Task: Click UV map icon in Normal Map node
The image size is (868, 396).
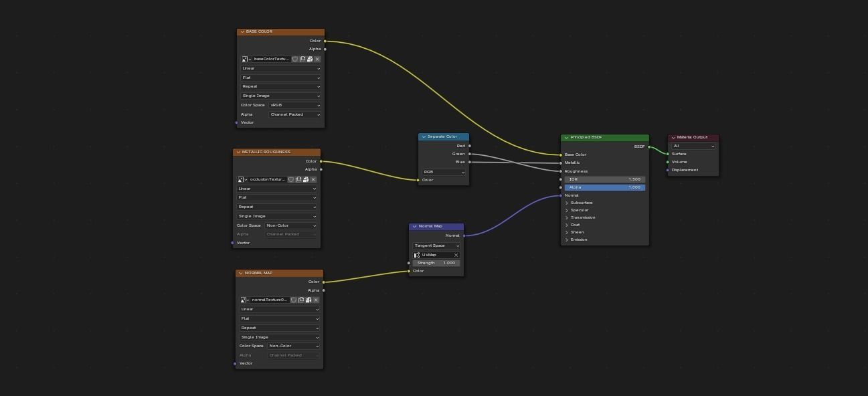Action: click(417, 255)
